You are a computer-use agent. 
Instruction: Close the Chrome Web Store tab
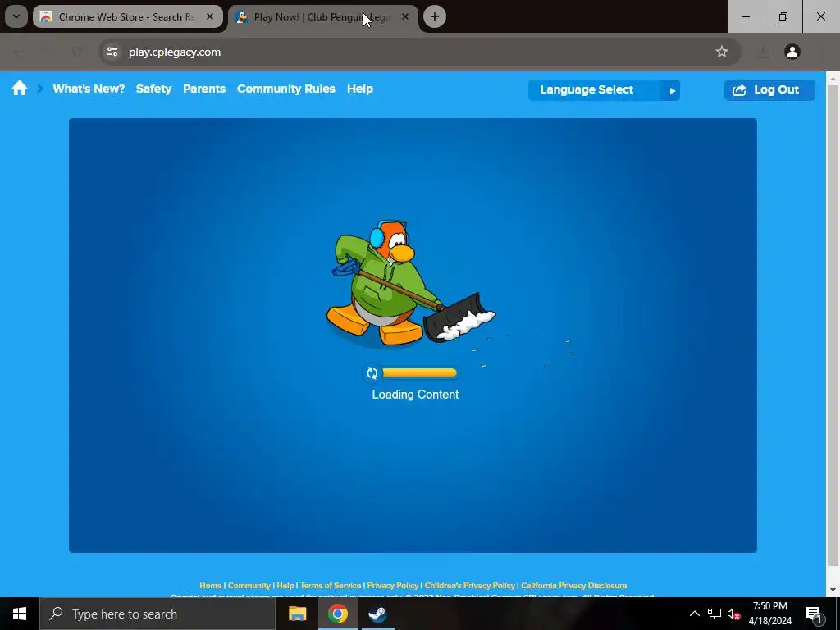coord(210,16)
